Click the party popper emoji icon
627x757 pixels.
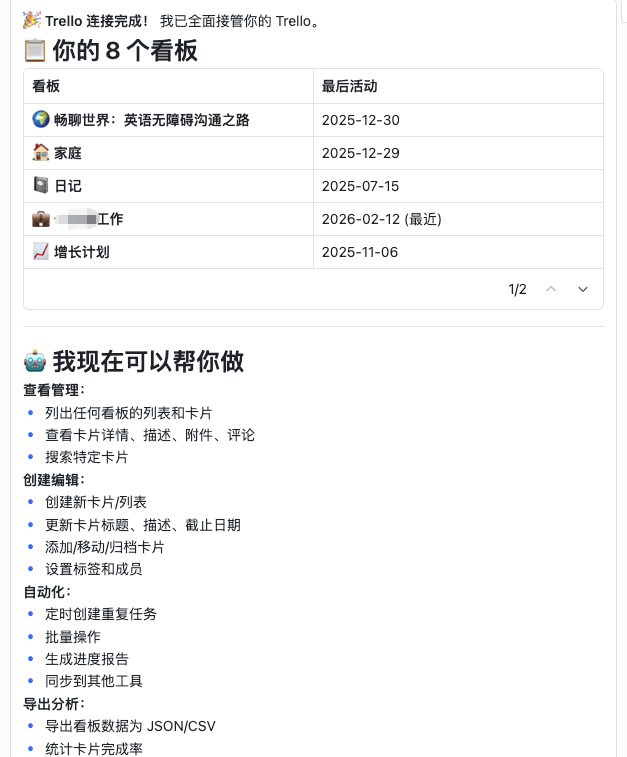point(32,21)
